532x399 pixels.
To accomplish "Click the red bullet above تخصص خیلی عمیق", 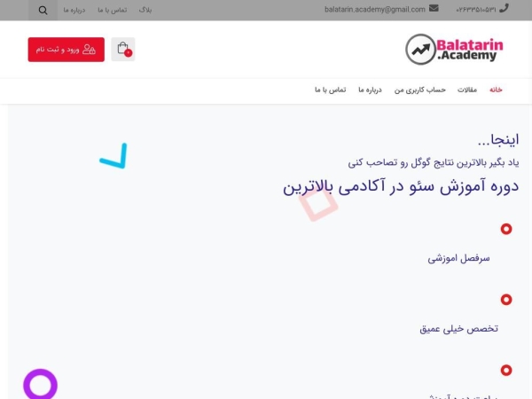I will click(x=506, y=300).
